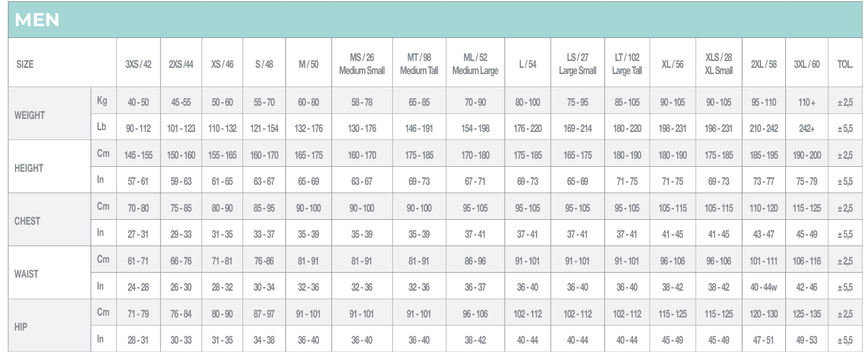Select the HIP row label
The height and width of the screenshot is (353, 868).
[x=22, y=327]
